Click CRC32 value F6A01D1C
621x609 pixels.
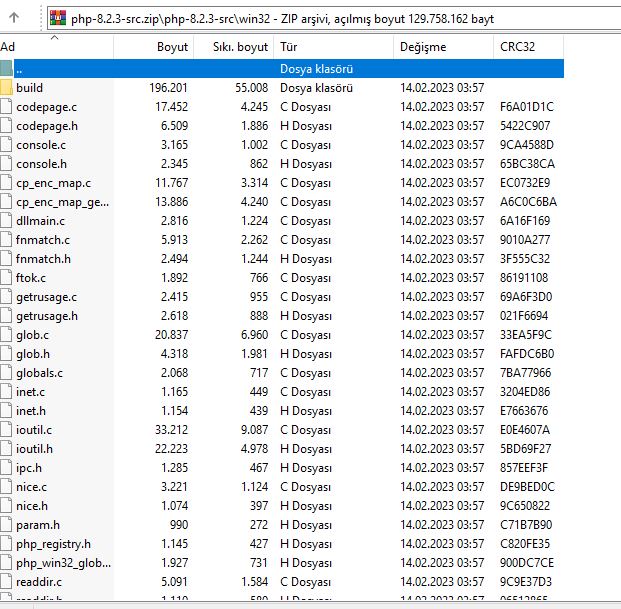pyautogui.click(x=527, y=107)
